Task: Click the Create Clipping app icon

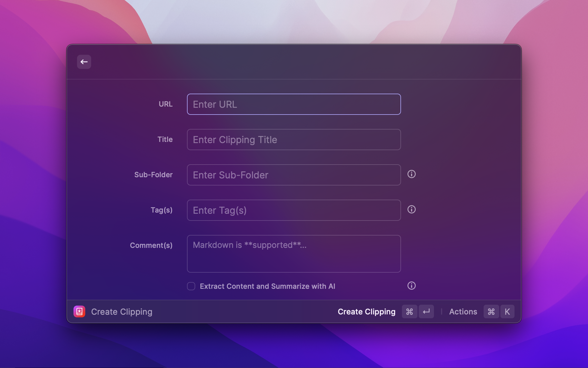Action: (79, 311)
